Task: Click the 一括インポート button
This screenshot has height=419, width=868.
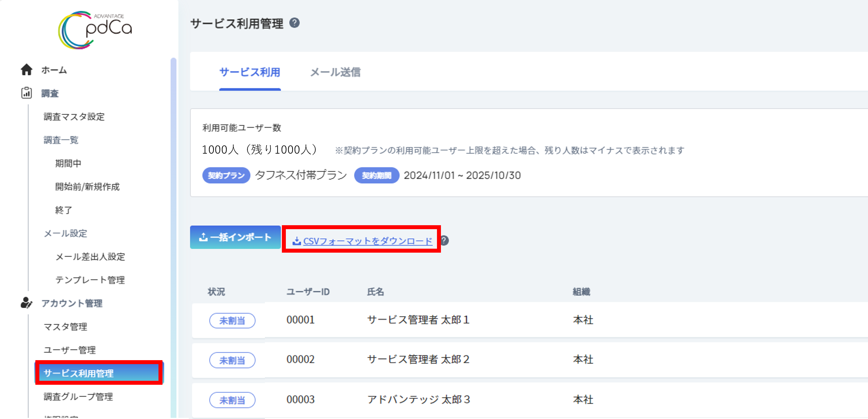Action: click(x=235, y=237)
